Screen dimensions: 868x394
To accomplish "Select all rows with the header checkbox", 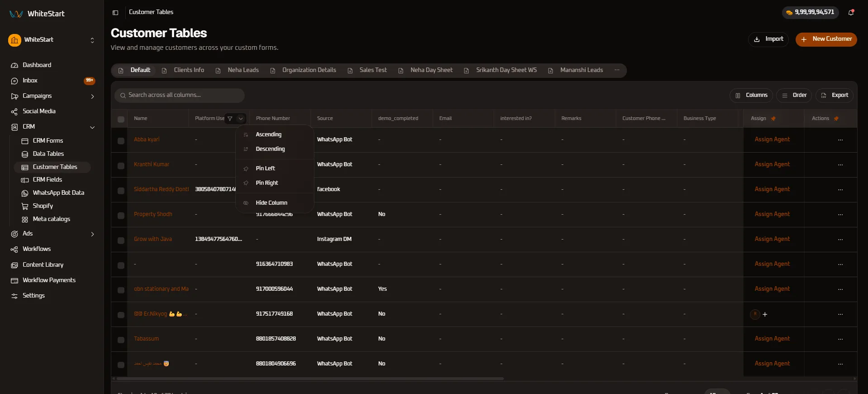I will click(121, 119).
